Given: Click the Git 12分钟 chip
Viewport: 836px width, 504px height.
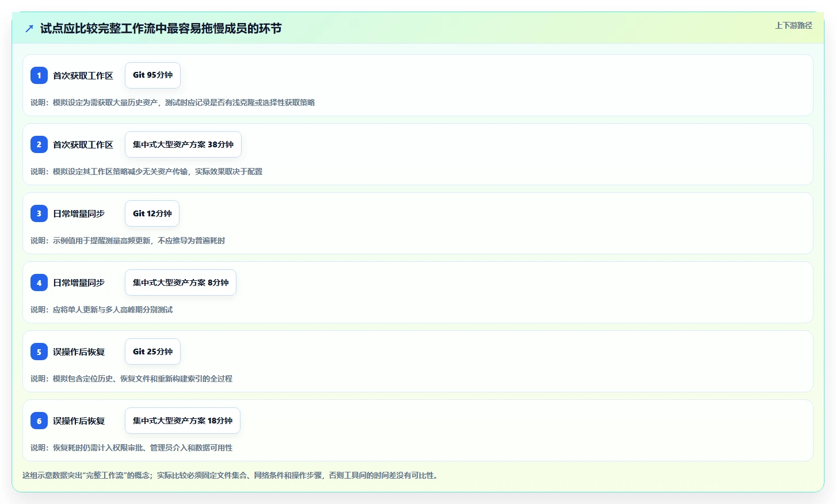Looking at the screenshot, I should 152,213.
